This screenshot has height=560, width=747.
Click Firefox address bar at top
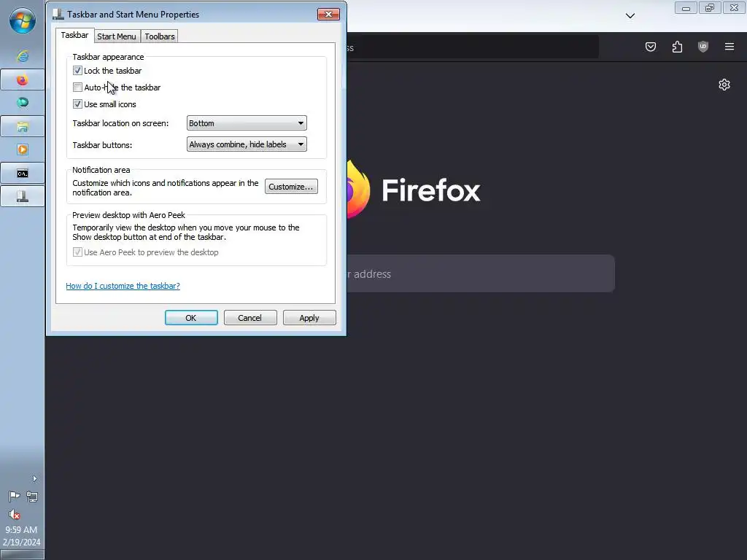[x=473, y=47]
